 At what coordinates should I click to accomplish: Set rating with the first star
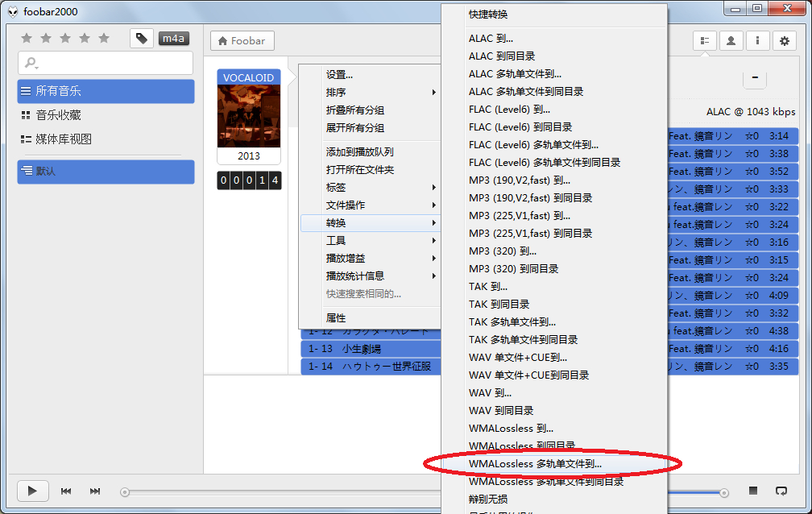click(x=27, y=38)
